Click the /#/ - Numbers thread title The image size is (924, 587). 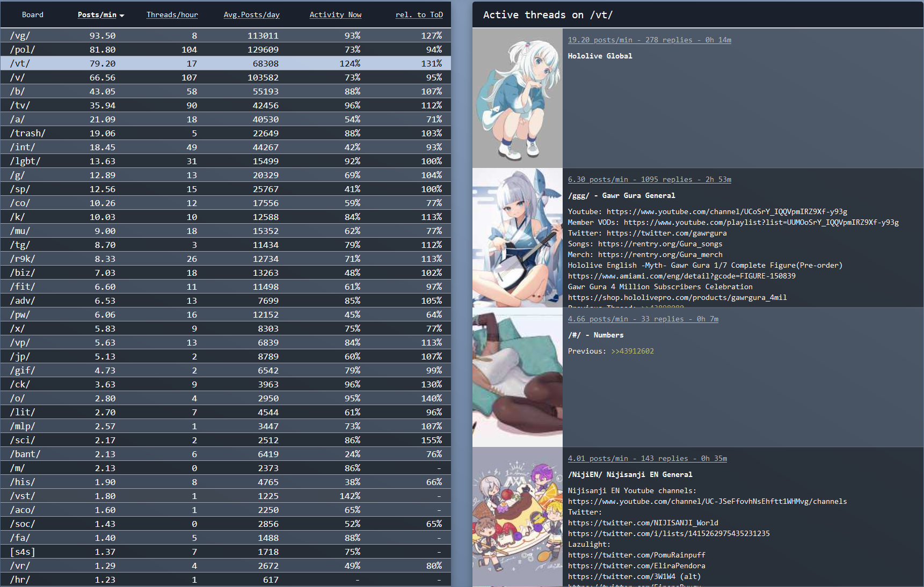596,335
